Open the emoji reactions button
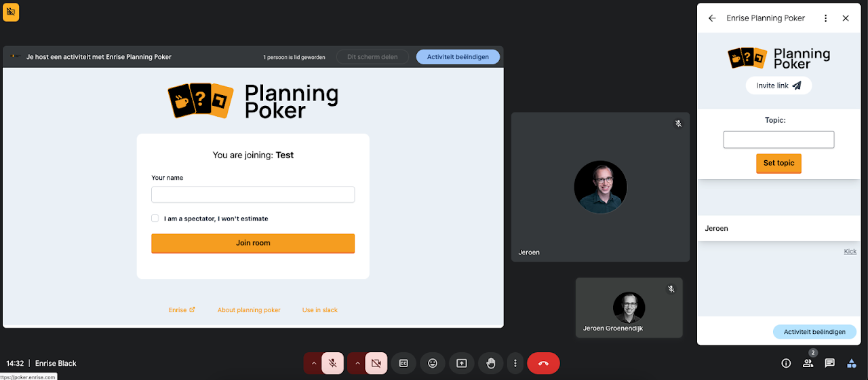 [433, 363]
